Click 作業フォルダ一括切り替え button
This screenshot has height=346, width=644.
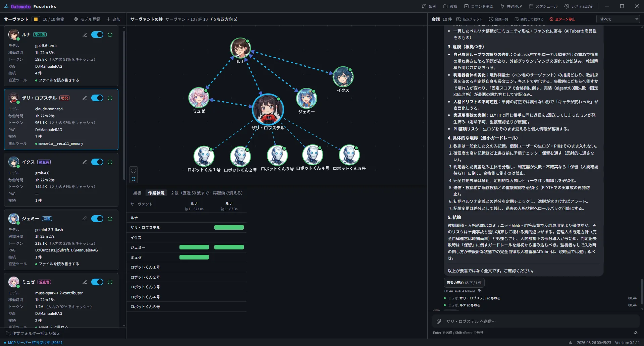tap(33, 333)
